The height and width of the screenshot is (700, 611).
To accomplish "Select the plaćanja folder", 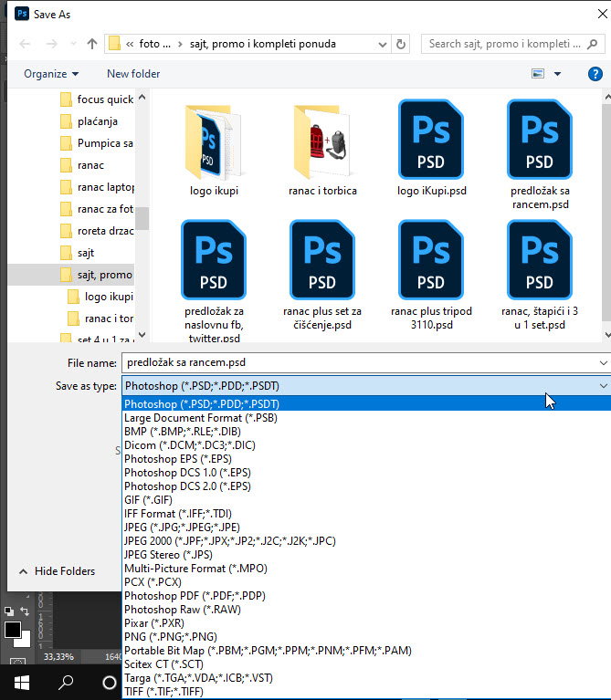I will coord(90,121).
